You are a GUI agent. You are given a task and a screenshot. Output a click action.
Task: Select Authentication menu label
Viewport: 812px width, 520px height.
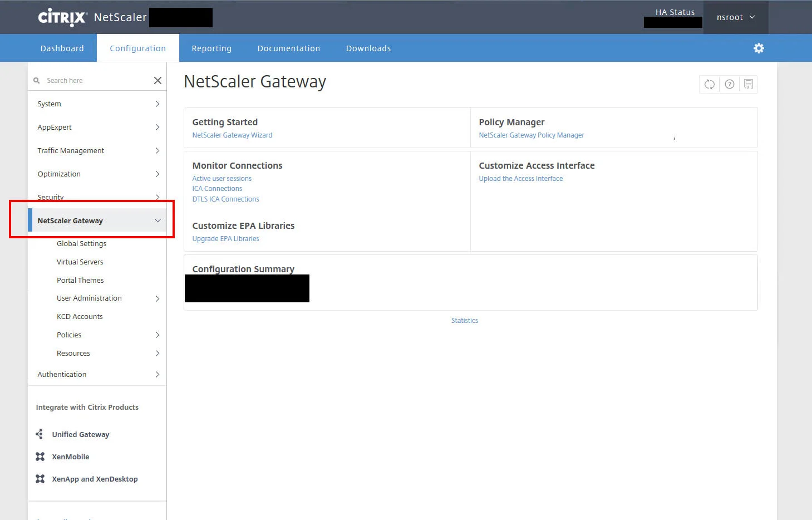62,375
